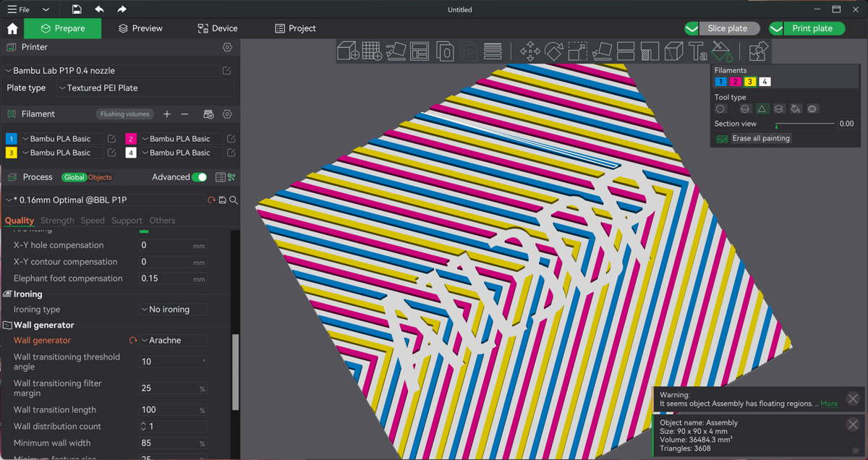
Task: Add a filament with the plus icon
Action: (167, 114)
